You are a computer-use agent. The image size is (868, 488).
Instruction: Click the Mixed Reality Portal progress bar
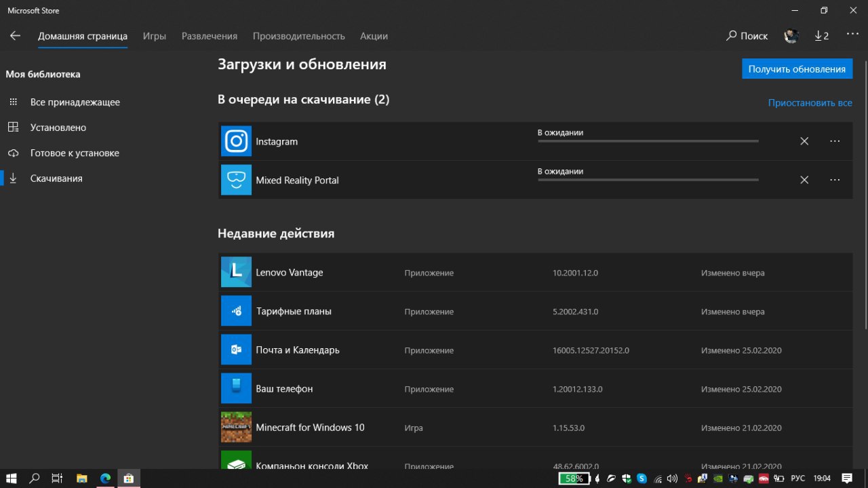coord(648,180)
